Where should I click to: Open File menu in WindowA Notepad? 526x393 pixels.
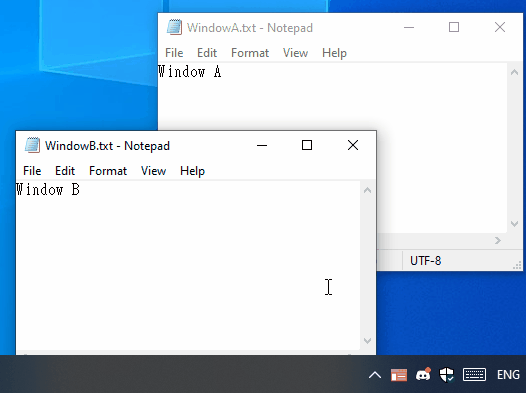(x=174, y=53)
